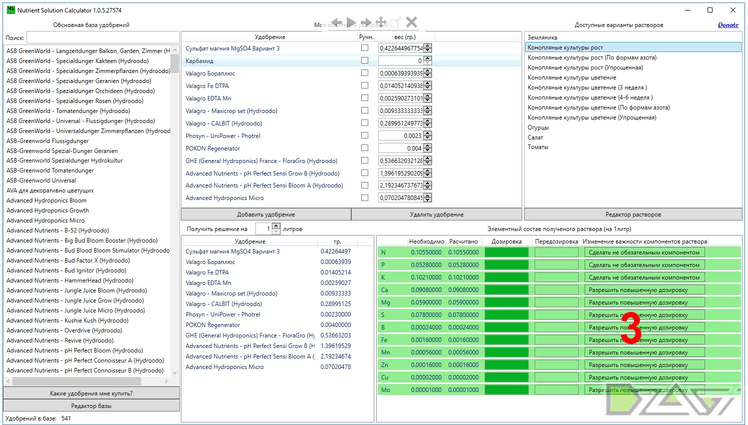The height and width of the screenshot is (425, 748).
Task: Click Карбамид name in fertilizer table
Action: pyautogui.click(x=199, y=61)
